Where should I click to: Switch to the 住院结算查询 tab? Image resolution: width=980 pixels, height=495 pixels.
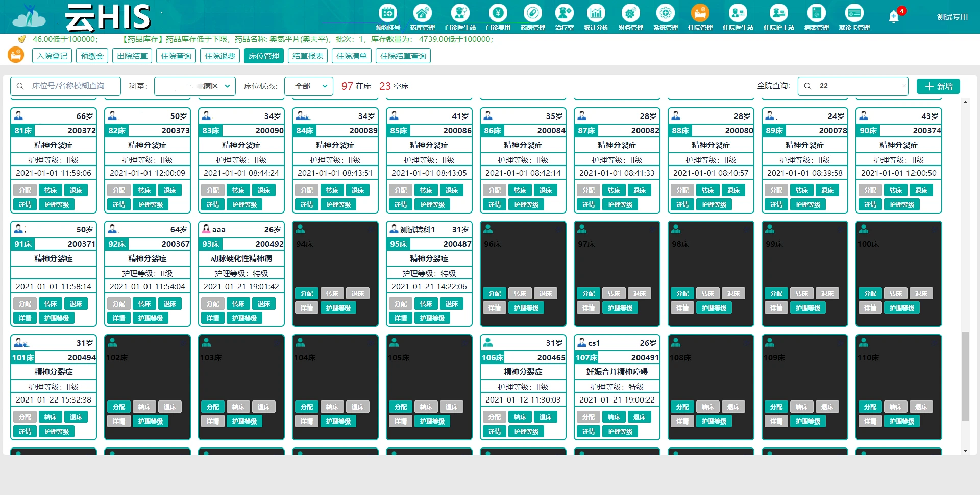point(403,56)
